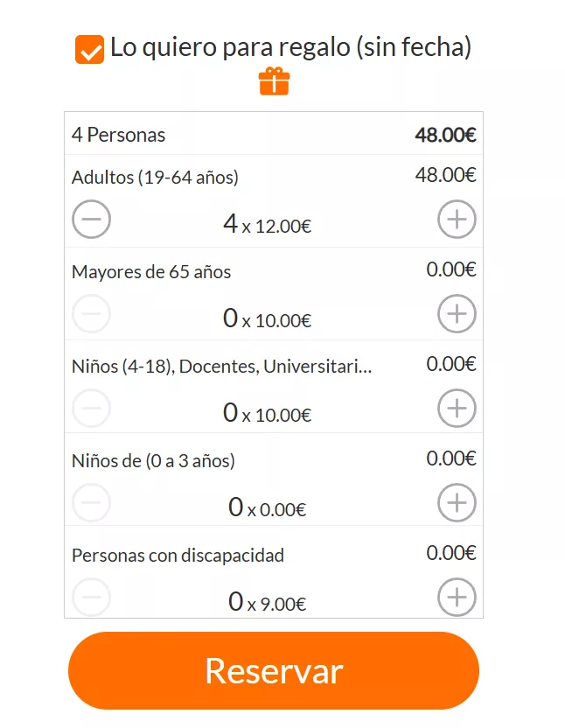
Task: Click the truncated Niños, Docentes, Universitari… label
Action: 222,367
